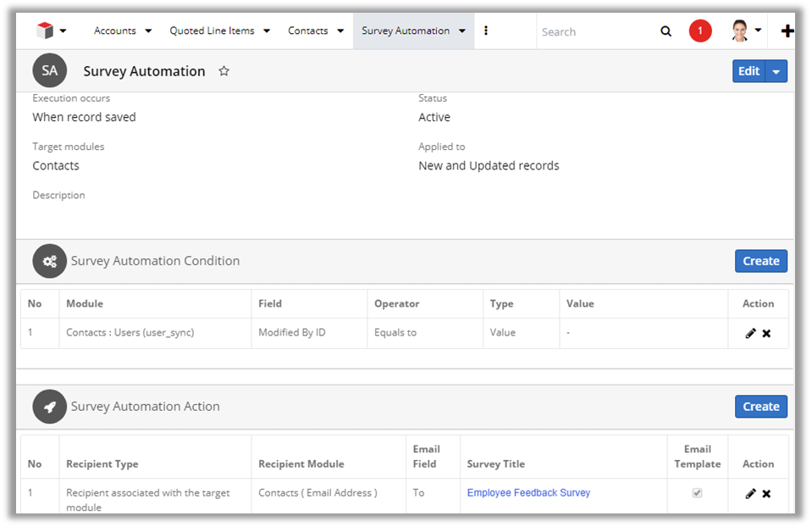Open the Quoted Line Items dropdown arrow
The width and height of the screenshot is (812, 527).
[x=266, y=31]
